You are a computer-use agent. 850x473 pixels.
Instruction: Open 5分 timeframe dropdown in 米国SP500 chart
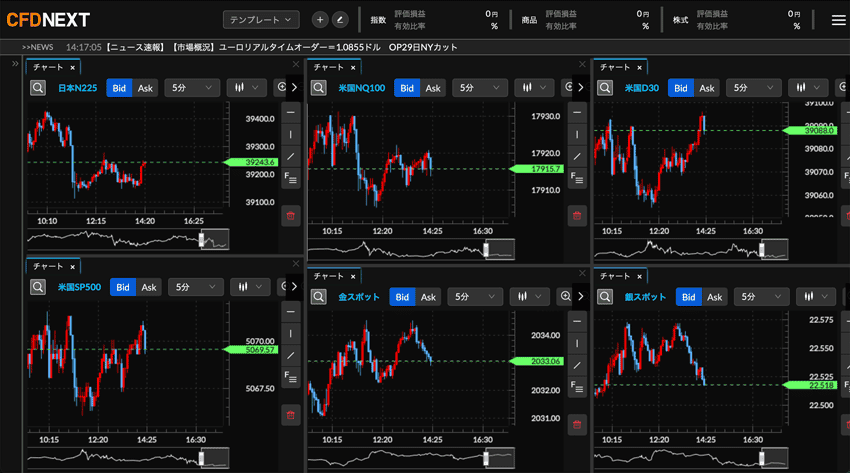tap(196, 287)
